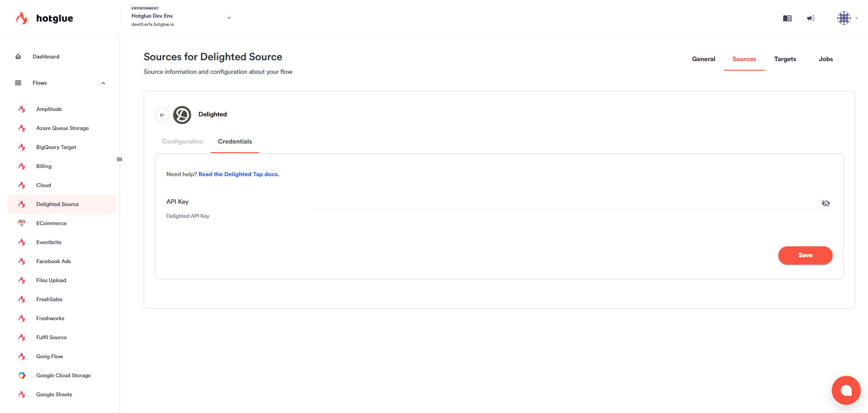
Task: Expand the user avatar dropdown arrow
Action: pos(857,18)
